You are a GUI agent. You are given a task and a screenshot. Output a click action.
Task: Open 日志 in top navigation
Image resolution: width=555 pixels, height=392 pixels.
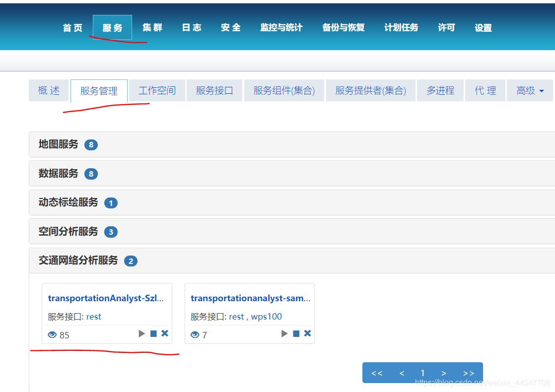pyautogui.click(x=192, y=28)
